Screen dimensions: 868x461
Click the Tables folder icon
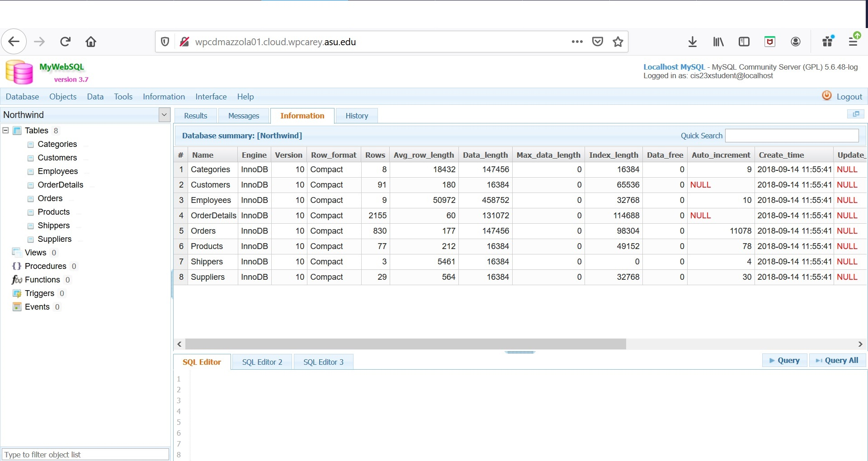(x=17, y=131)
